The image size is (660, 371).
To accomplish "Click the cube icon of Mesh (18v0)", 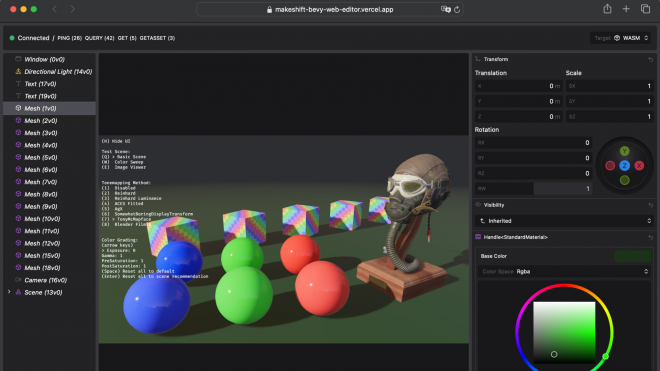I will 18,267.
